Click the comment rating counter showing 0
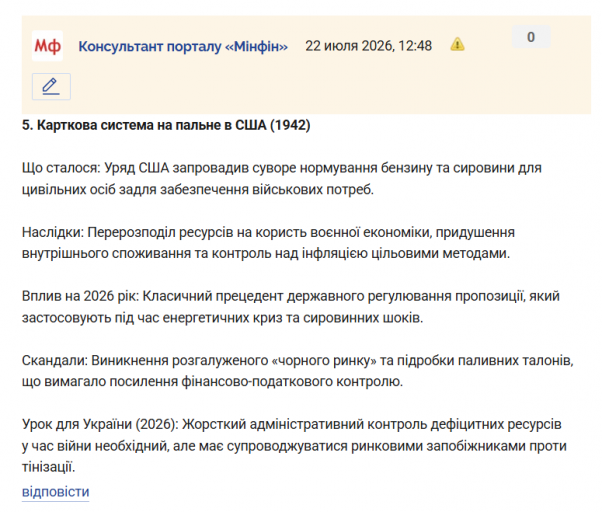The height and width of the screenshot is (512, 602). pos(531,37)
